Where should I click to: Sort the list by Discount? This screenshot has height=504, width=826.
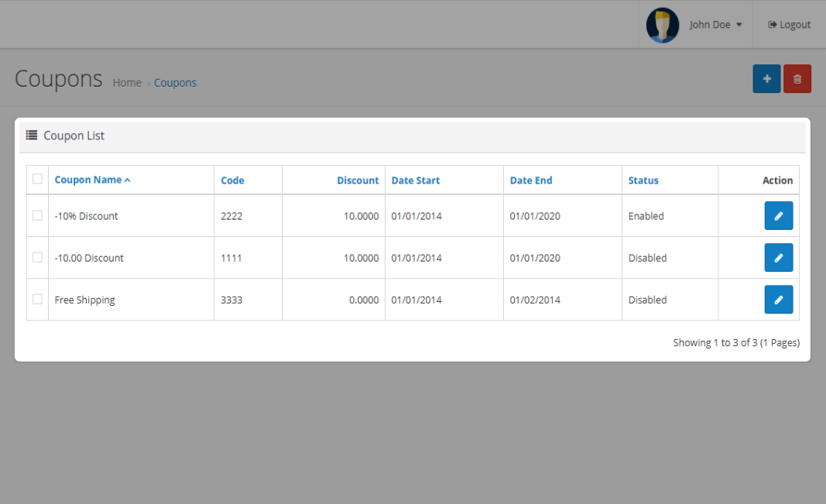358,180
